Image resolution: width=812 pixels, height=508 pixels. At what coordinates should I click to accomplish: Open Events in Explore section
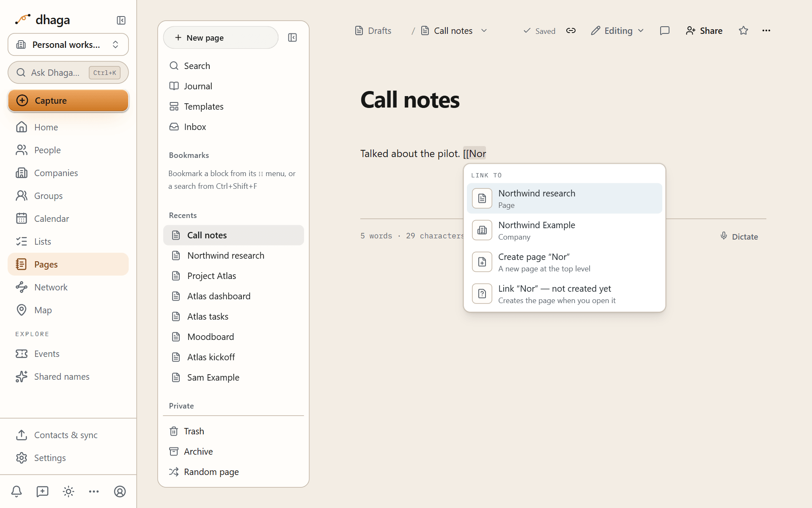(x=68, y=354)
